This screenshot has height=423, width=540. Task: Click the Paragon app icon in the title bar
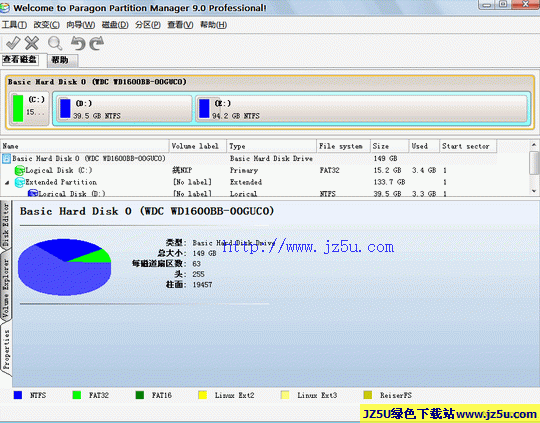coord(4,8)
